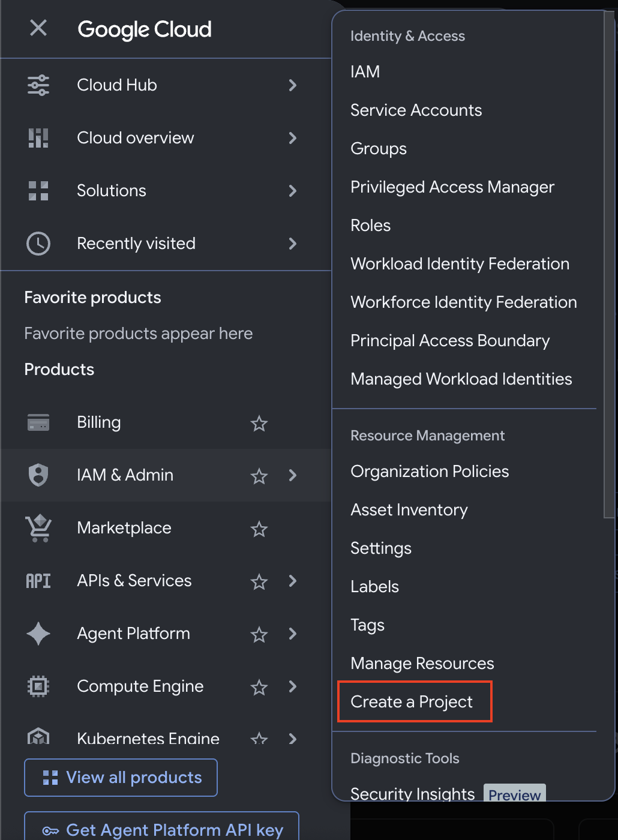Open Tags under Resource Management
Viewport: 618px width, 840px height.
(x=368, y=625)
